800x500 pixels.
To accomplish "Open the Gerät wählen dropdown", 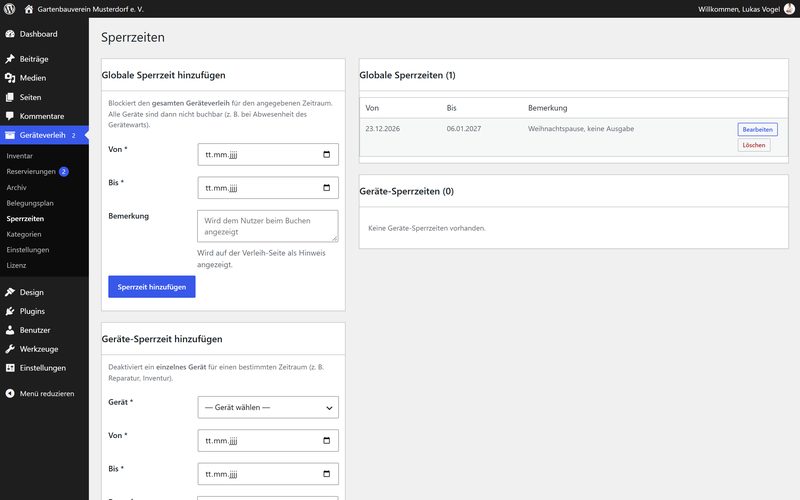I will (268, 407).
